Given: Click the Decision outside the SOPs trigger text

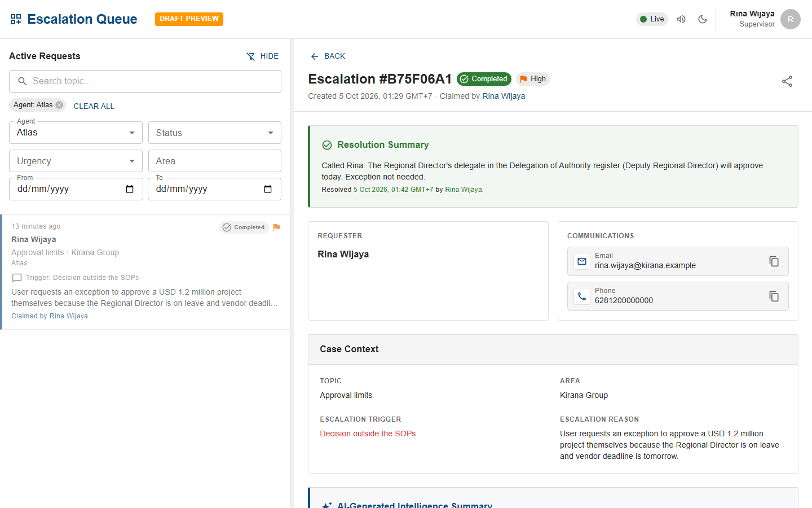Looking at the screenshot, I should [x=368, y=433].
